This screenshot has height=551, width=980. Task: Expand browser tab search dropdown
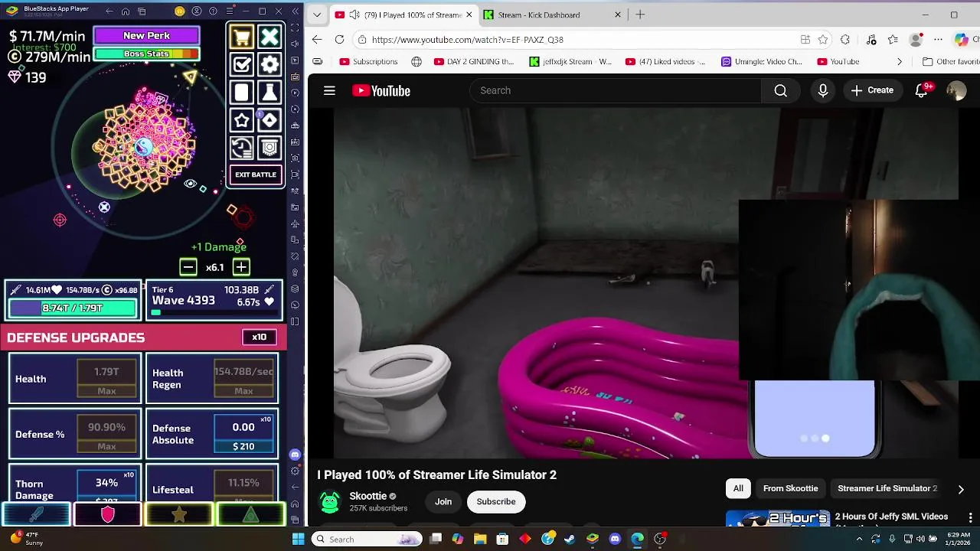(x=317, y=15)
